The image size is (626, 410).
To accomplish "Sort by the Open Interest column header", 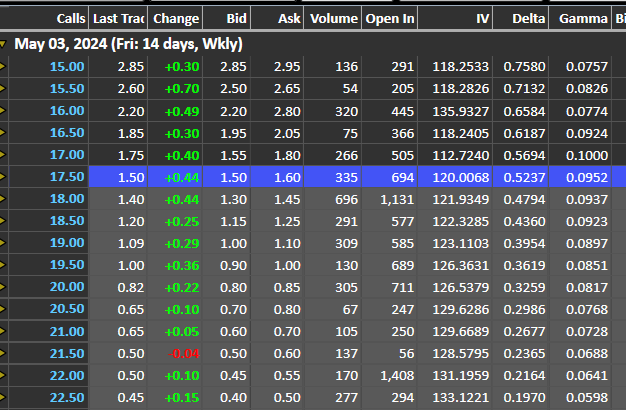I will pos(390,18).
